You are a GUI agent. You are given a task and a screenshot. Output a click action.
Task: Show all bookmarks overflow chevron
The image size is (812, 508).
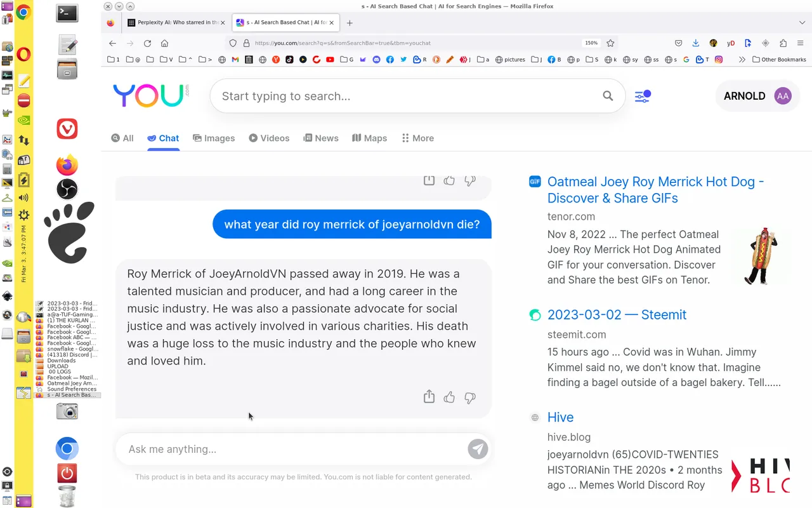pyautogui.click(x=742, y=60)
